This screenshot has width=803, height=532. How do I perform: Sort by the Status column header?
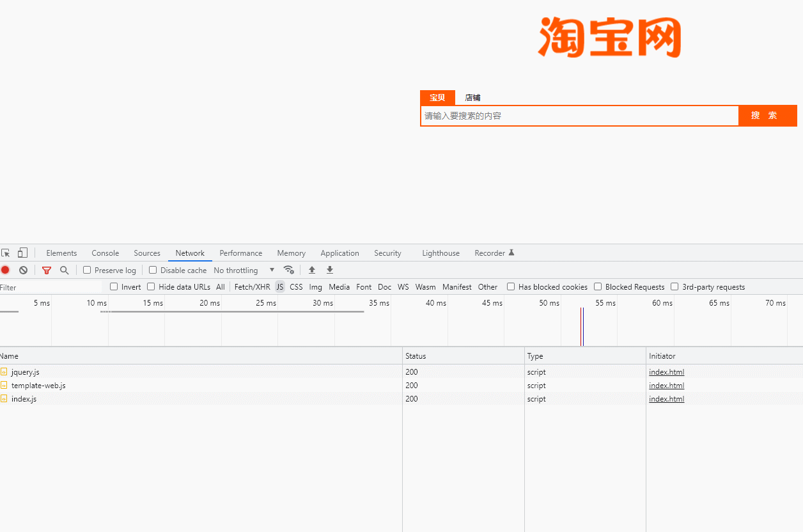(464, 356)
